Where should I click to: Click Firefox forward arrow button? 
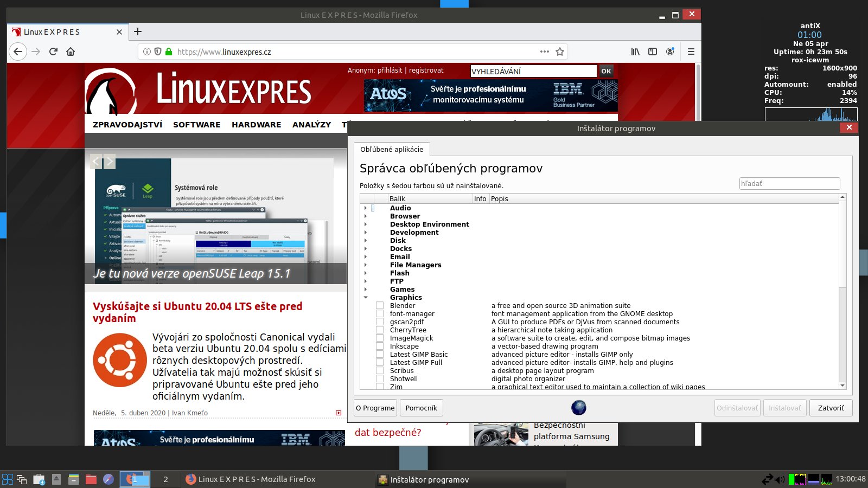pos(36,52)
